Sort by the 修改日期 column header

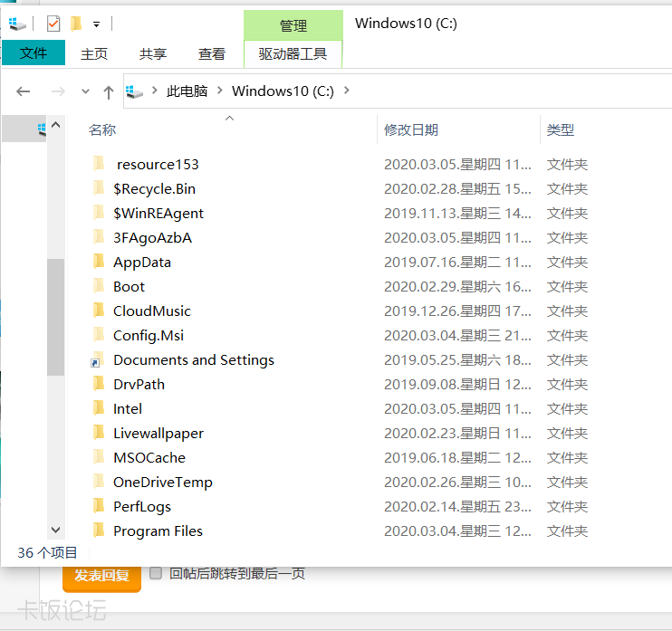[x=411, y=129]
